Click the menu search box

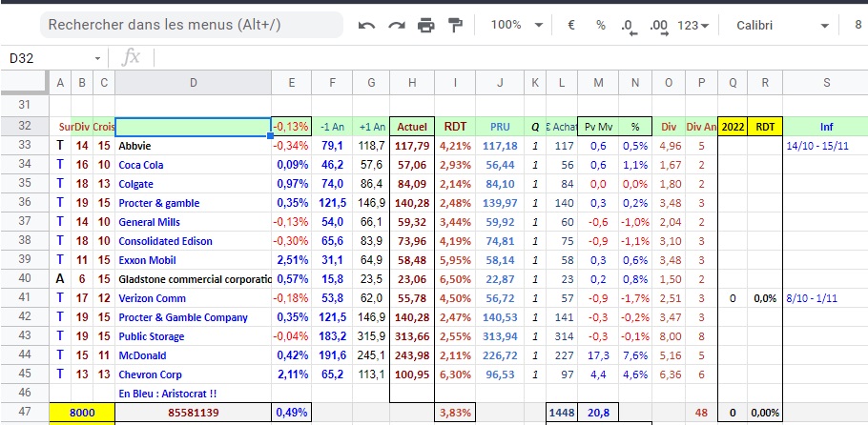pos(192,25)
